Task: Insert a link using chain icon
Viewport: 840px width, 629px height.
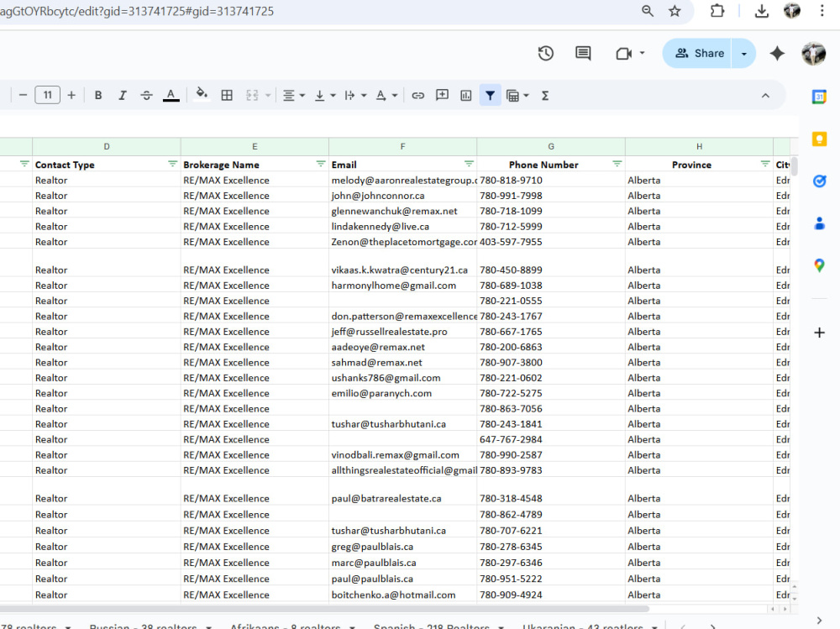Action: (417, 96)
